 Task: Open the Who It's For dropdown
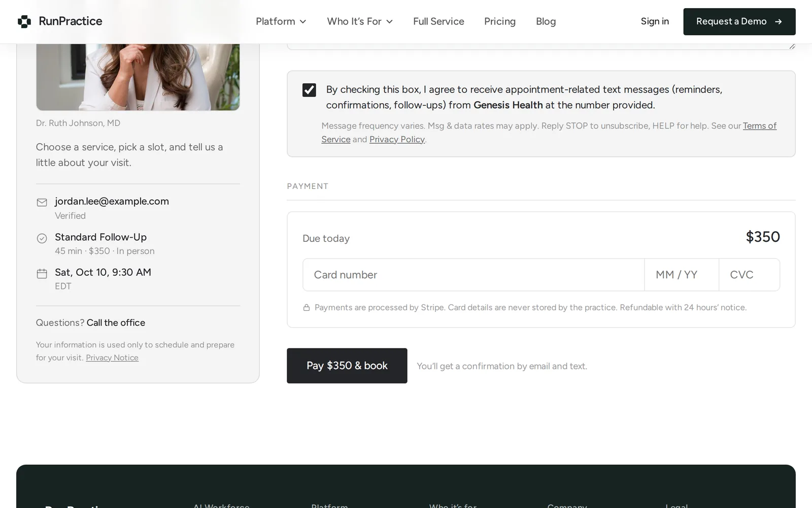pyautogui.click(x=360, y=21)
